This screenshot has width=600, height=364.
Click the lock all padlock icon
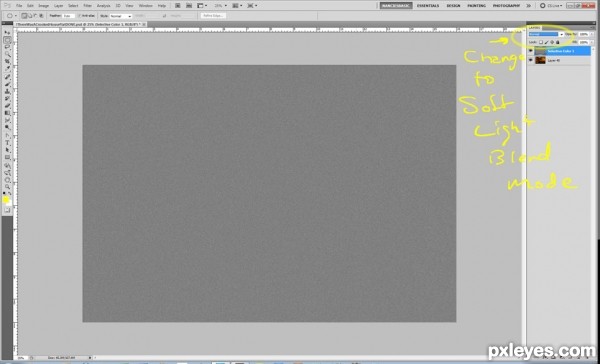coord(558,42)
